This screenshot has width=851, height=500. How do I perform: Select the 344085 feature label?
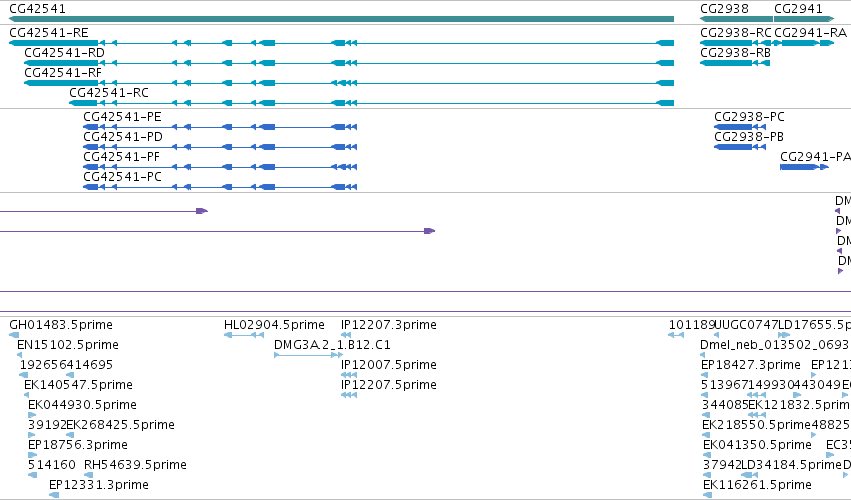coord(725,405)
